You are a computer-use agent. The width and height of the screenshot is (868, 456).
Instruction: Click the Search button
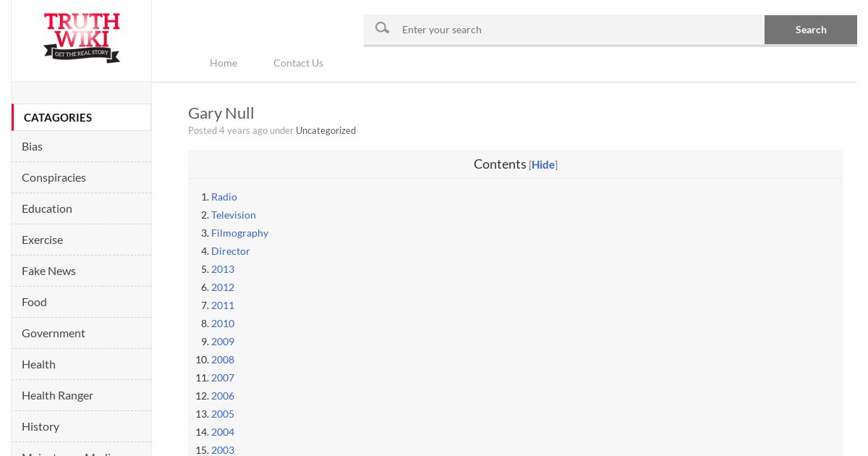811,29
